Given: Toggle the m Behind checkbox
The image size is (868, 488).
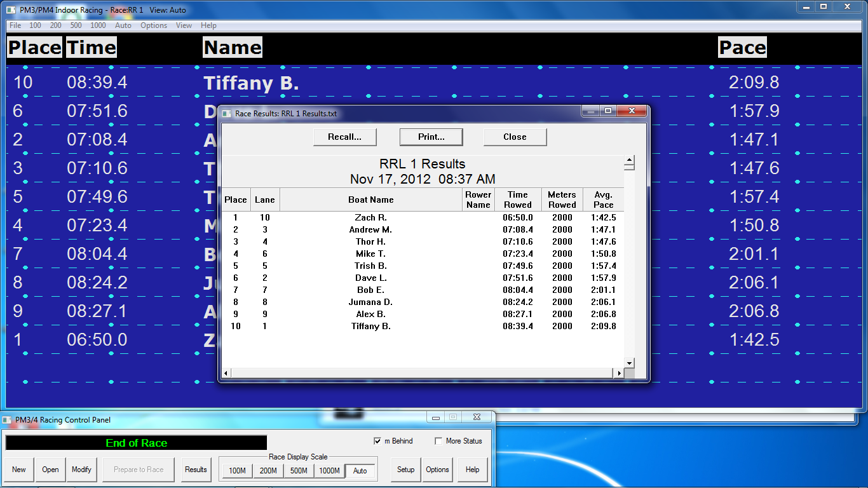Looking at the screenshot, I should pyautogui.click(x=377, y=441).
